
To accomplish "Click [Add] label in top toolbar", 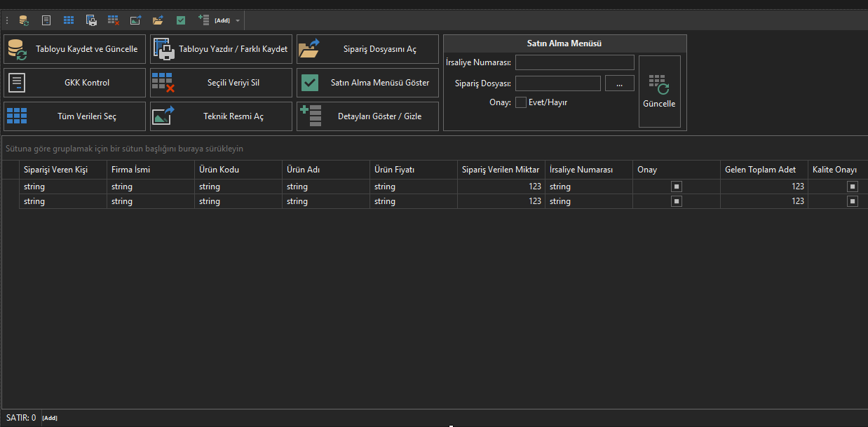I will (222, 20).
